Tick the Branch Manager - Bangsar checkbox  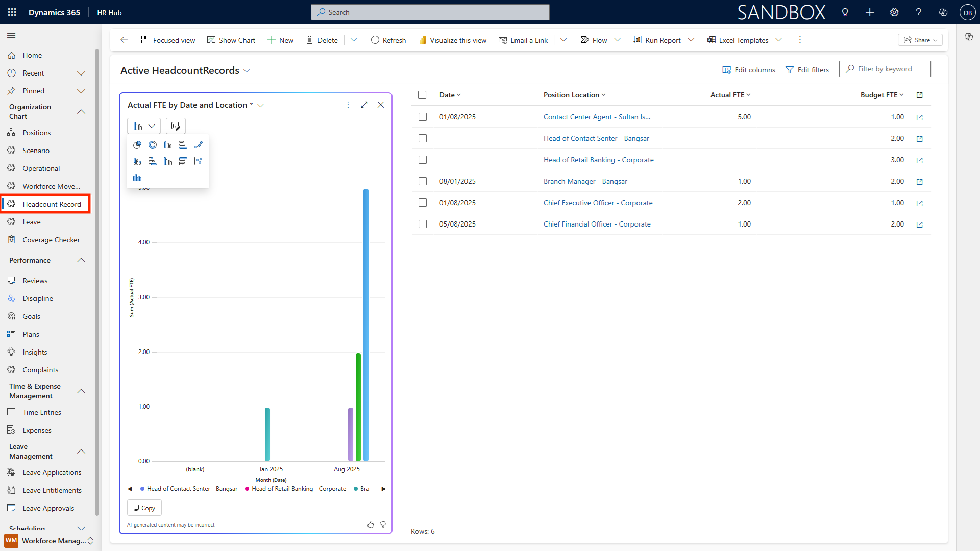pyautogui.click(x=422, y=181)
